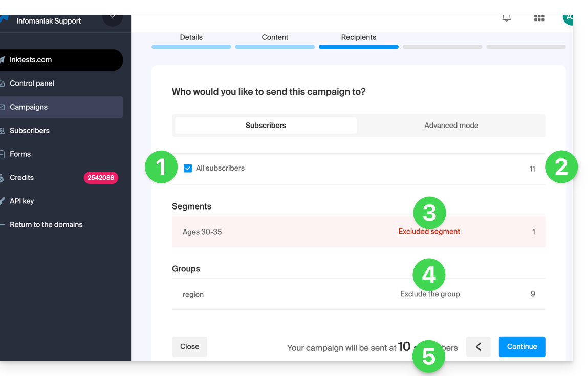Viewport: 588px width, 376px height.
Task: Open Campaigns in the sidebar
Action: (x=29, y=107)
